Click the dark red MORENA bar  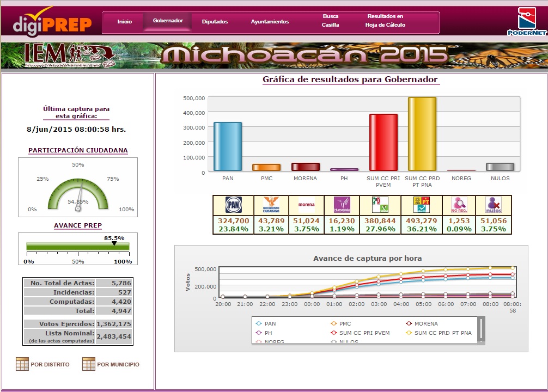306,167
